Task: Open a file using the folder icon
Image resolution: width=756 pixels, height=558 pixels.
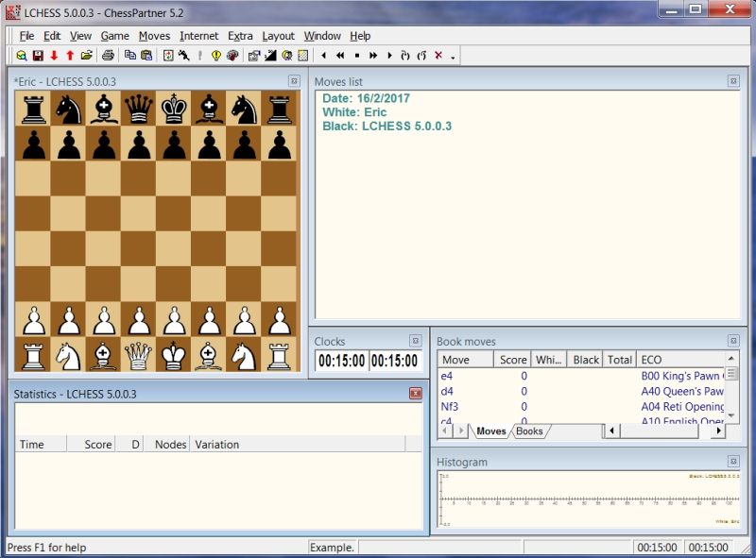Action: [x=86, y=56]
